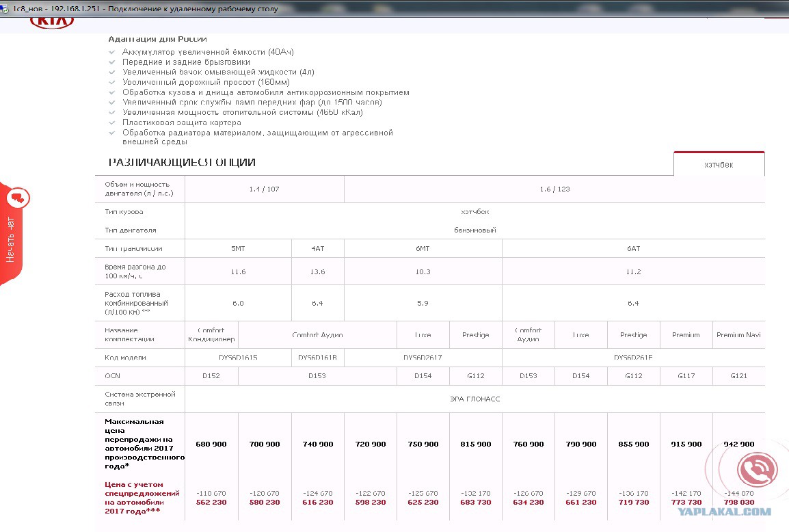Click model code DYS6D161B
This screenshot has height=532, width=789.
(317, 358)
